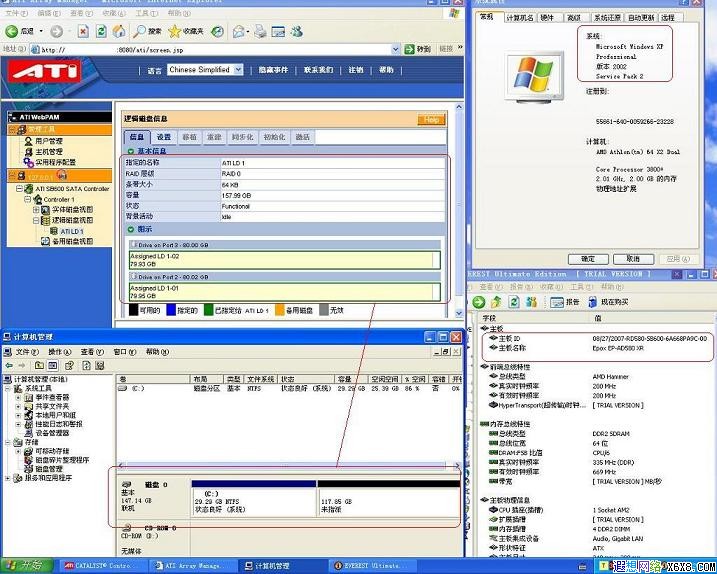Open the 计算机名 tab in System Properties
Screen dimensions: 717x574
(x=519, y=17)
